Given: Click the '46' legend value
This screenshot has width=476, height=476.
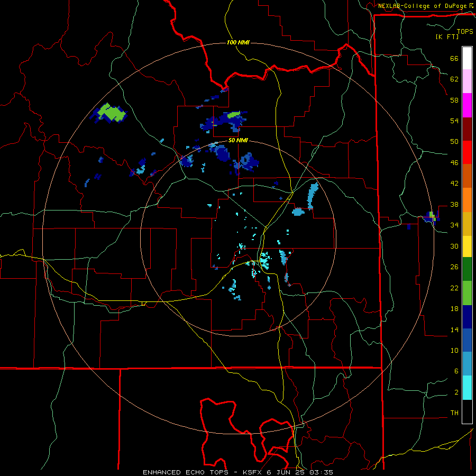Looking at the screenshot, I should 454,163.
